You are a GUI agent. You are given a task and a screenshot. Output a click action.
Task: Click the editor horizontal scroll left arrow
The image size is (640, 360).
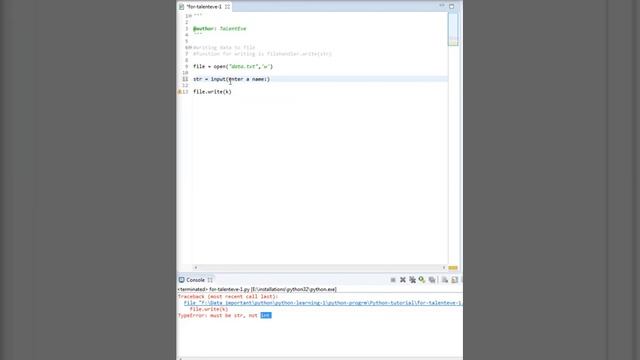[x=196, y=268]
